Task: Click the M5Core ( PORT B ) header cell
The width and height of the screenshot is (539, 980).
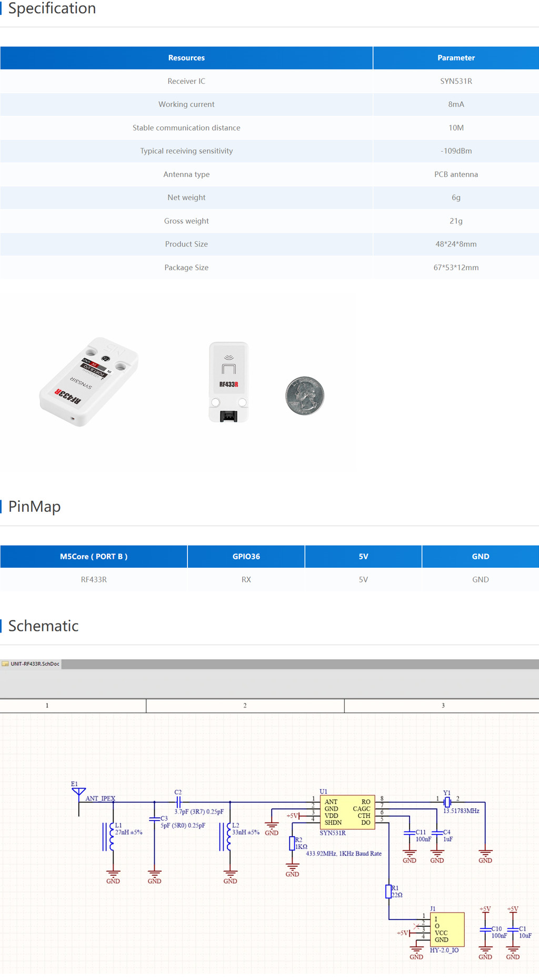Action: [x=94, y=557]
